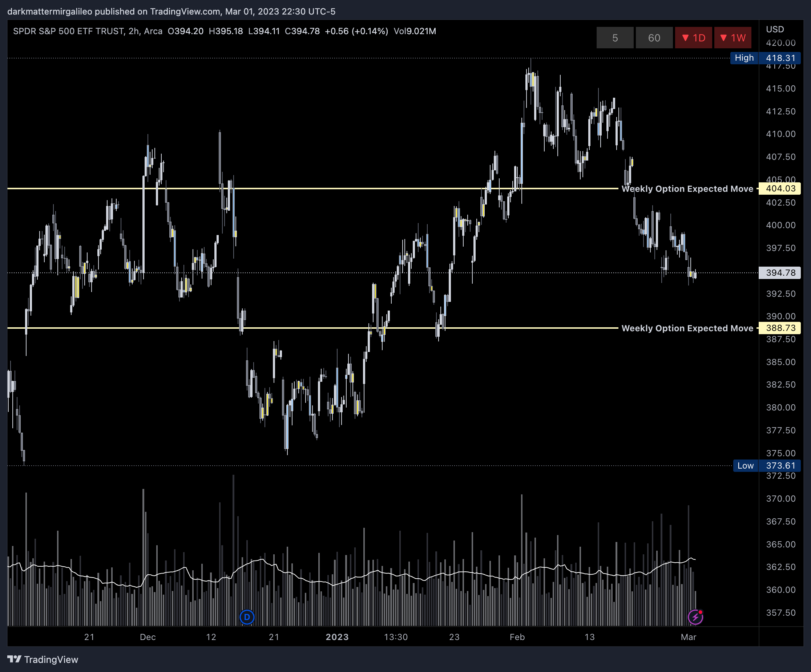Toggle the red 1W timeframe indicator
Viewport: 811px width, 672px height.
click(732, 38)
